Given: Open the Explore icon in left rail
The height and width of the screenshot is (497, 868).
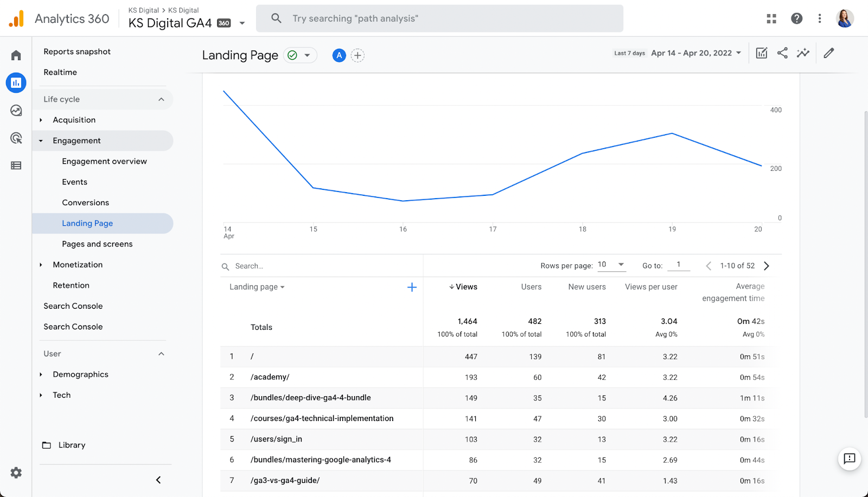Looking at the screenshot, I should [16, 111].
